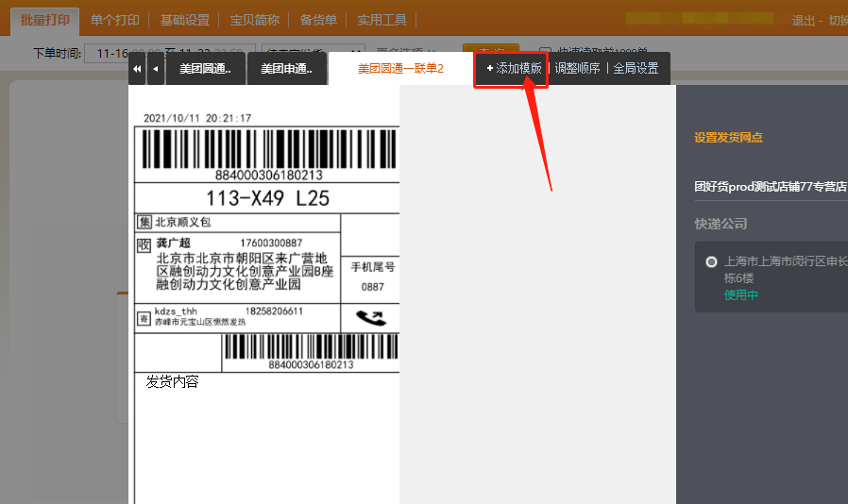Open 全局设置 global settings
Viewport: 848px width, 504px height.
click(636, 69)
